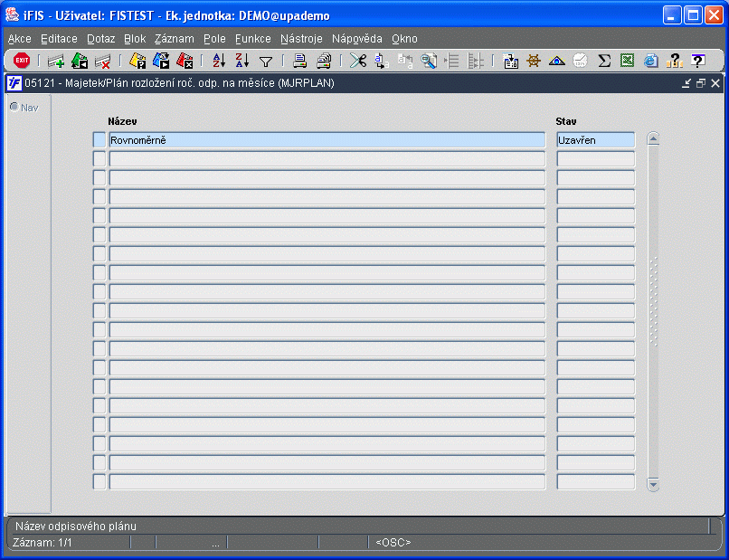Open the Dotaz menu
Viewport: 729px width, 560px height.
(x=101, y=39)
